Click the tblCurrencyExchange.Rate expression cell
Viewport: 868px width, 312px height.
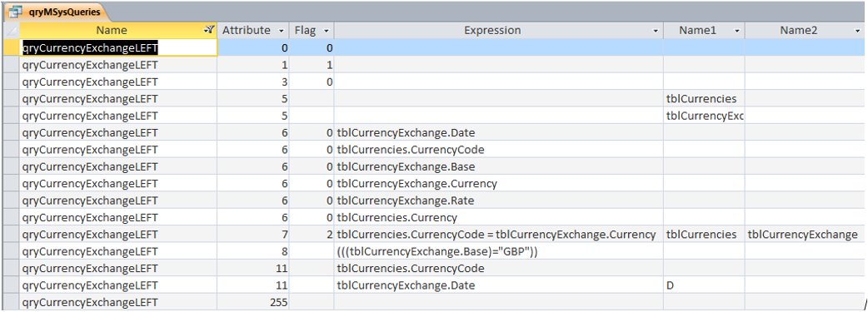(499, 201)
